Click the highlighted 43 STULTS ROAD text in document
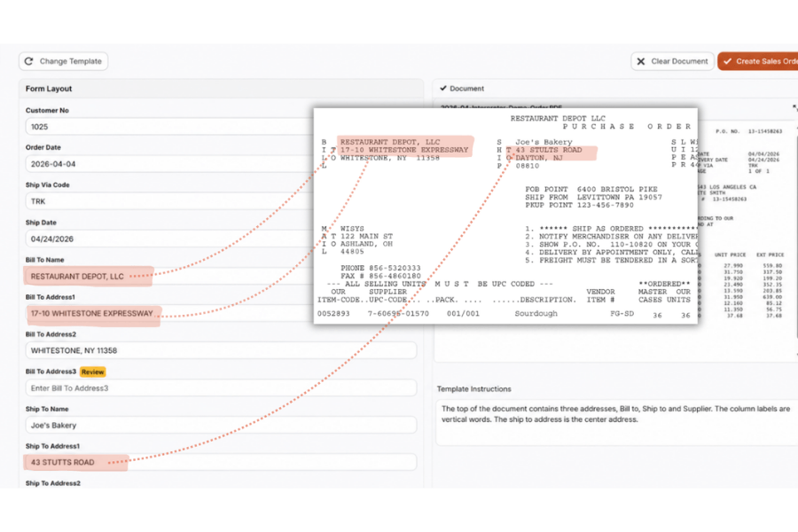The image size is (798, 532). pyautogui.click(x=548, y=150)
